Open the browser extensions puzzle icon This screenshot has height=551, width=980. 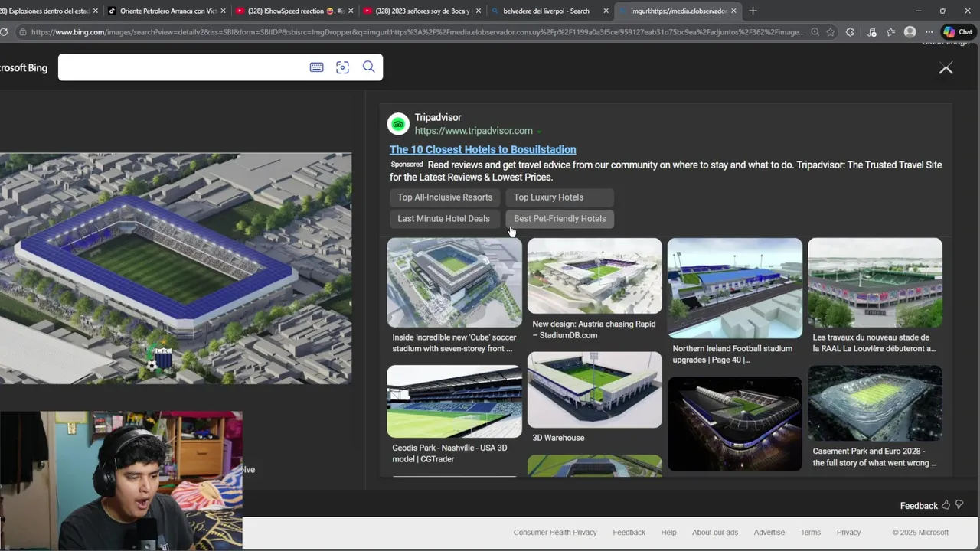click(x=850, y=32)
